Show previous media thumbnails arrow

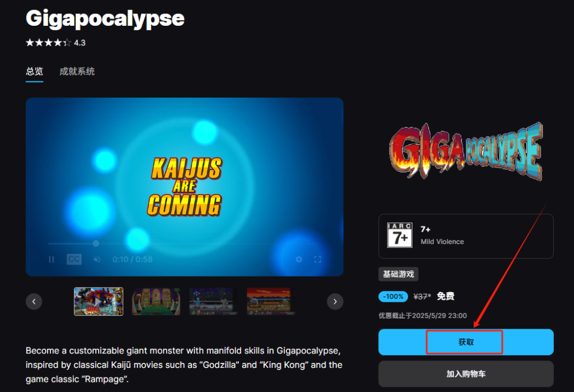[x=34, y=302]
